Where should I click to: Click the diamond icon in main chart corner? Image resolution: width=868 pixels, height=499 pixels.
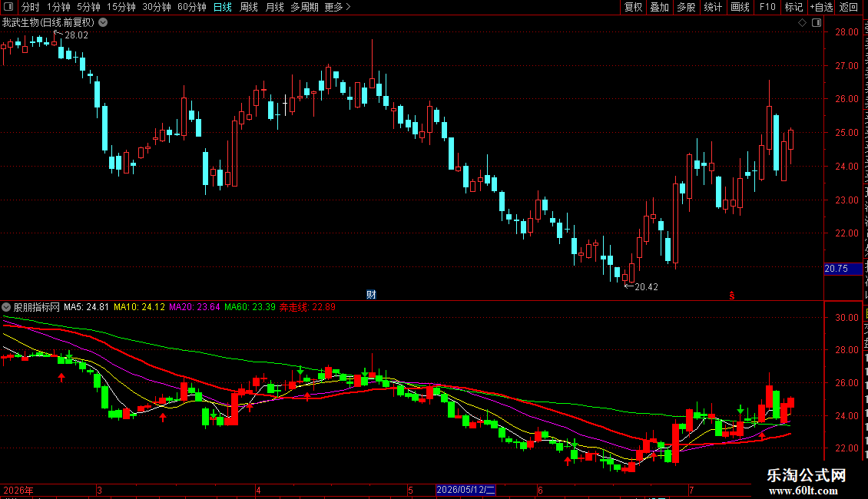click(x=802, y=23)
